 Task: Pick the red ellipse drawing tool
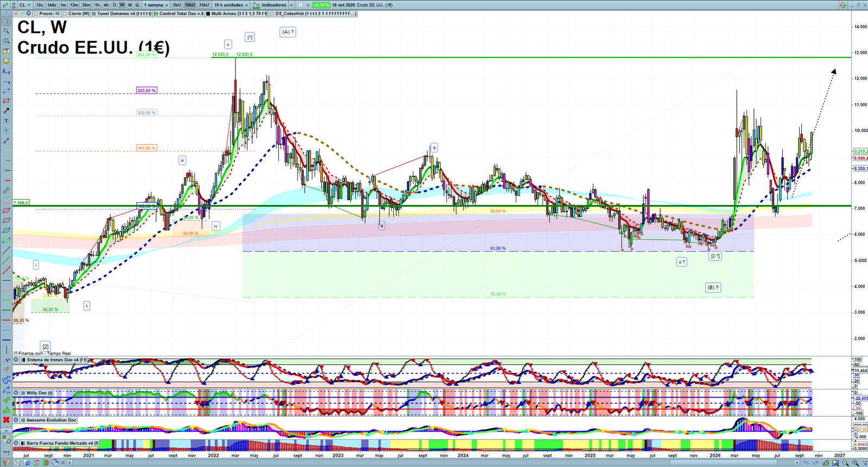[x=6, y=210]
